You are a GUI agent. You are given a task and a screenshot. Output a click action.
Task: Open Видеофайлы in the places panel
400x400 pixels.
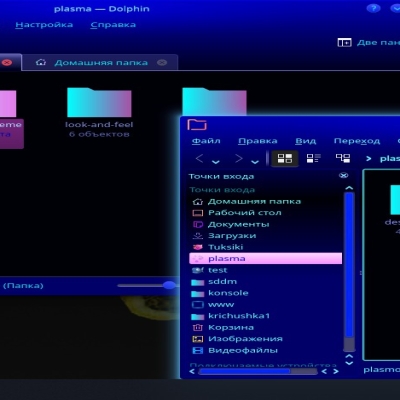click(265, 350)
